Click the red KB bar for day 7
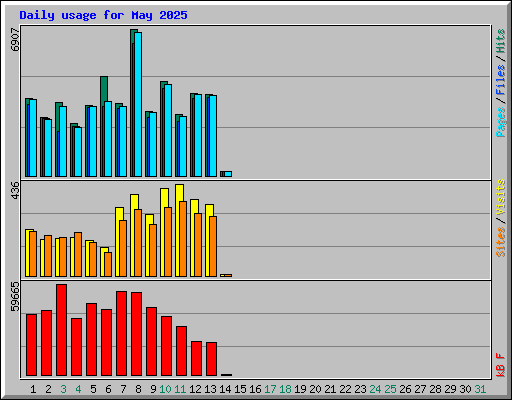The image size is (512, 400). (x=121, y=333)
